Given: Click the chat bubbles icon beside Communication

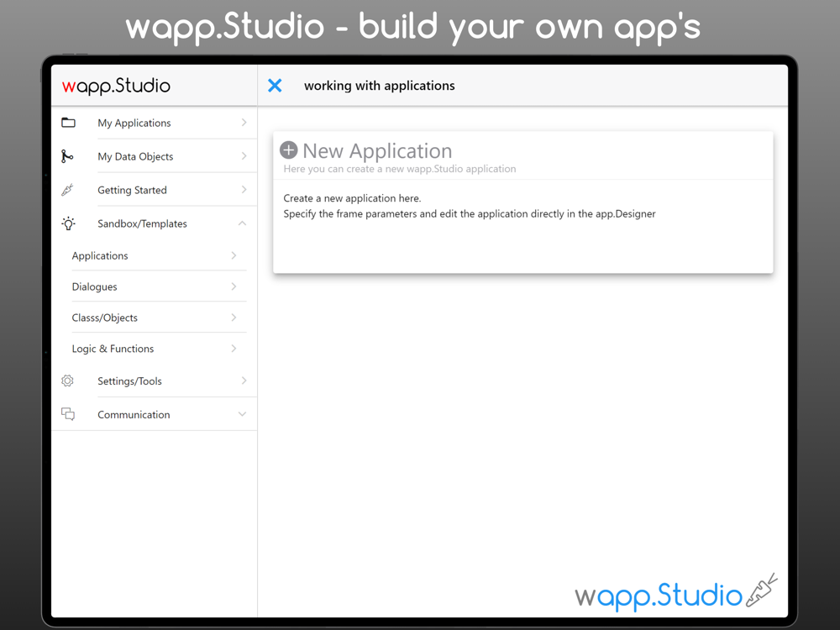Looking at the screenshot, I should tap(68, 414).
